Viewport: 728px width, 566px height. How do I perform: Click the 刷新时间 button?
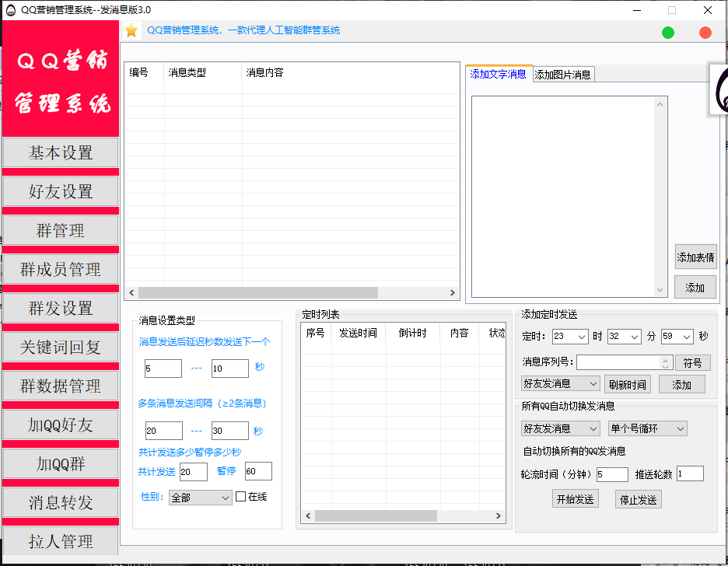pos(627,384)
